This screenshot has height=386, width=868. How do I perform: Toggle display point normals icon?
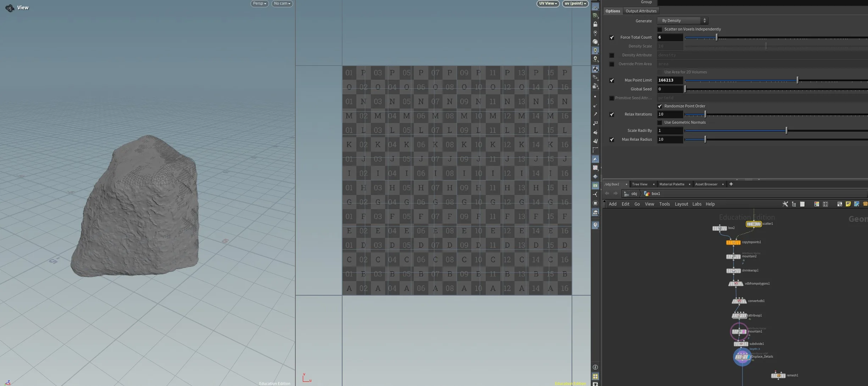pos(595,106)
